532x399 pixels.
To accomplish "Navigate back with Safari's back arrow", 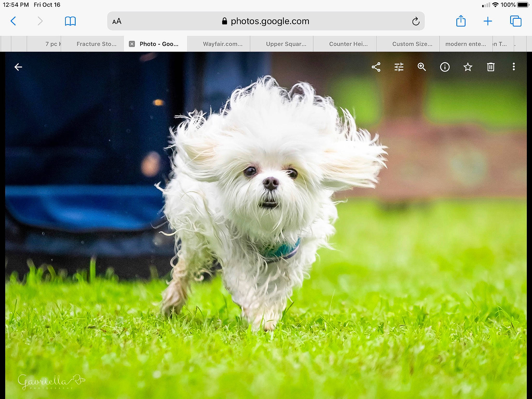I will pyautogui.click(x=14, y=21).
